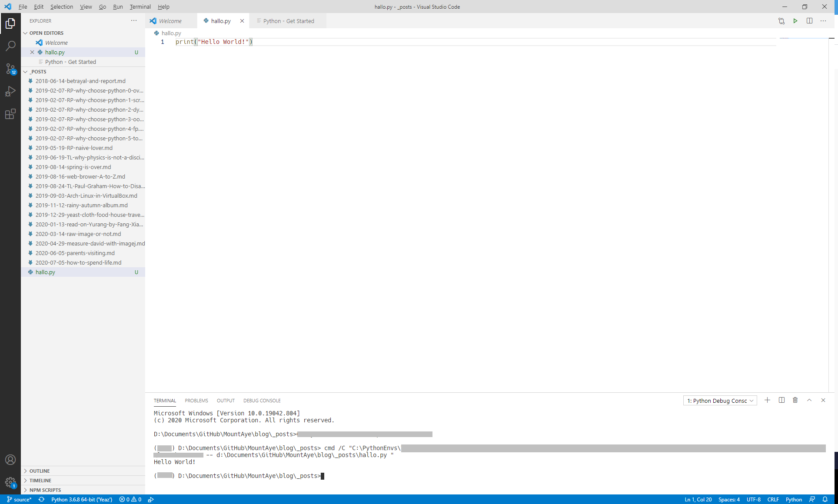Switch to the PROBLEMS tab
The width and height of the screenshot is (838, 504).
pyautogui.click(x=196, y=401)
